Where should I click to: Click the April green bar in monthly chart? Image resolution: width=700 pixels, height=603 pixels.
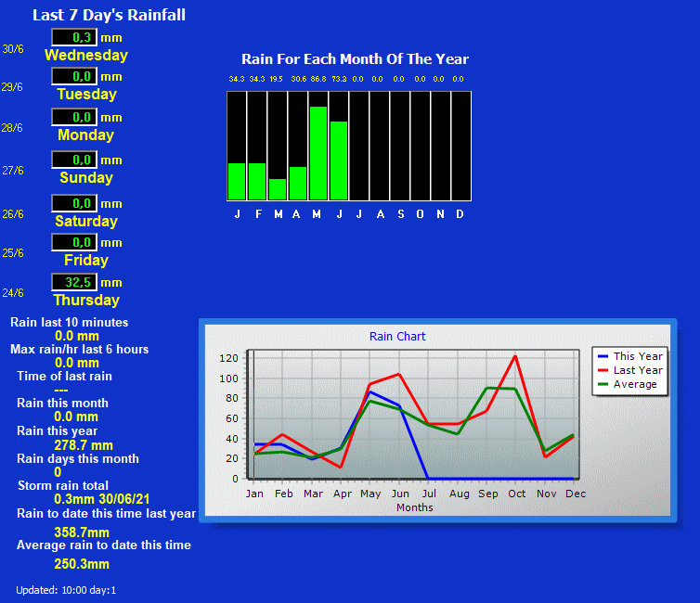(x=298, y=184)
